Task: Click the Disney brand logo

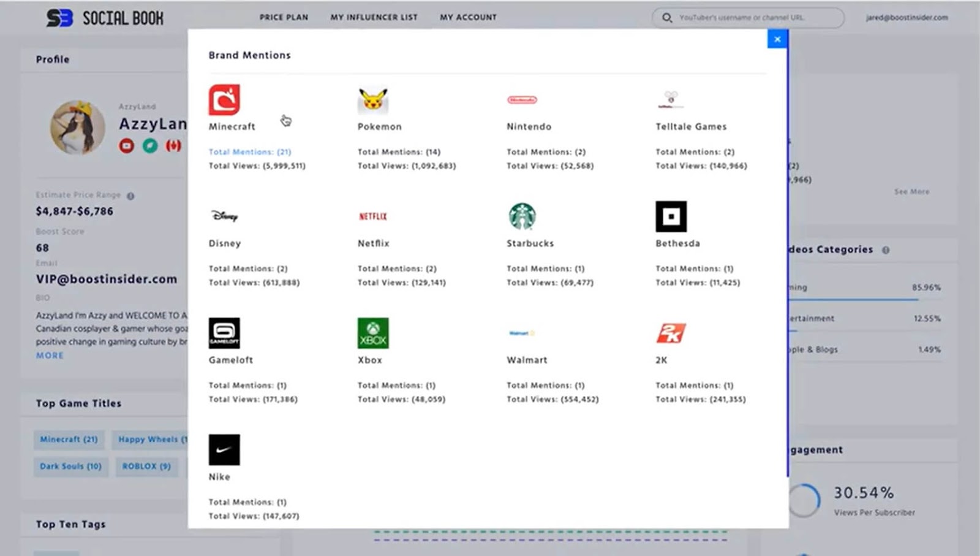Action: tap(224, 216)
